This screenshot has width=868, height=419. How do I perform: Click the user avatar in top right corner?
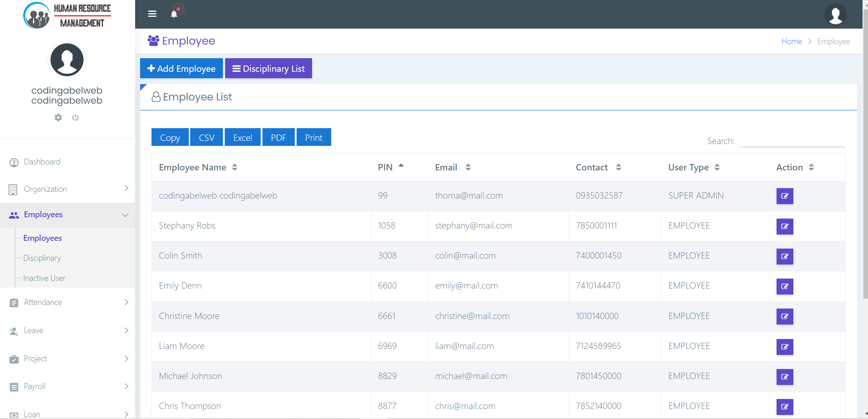835,15
